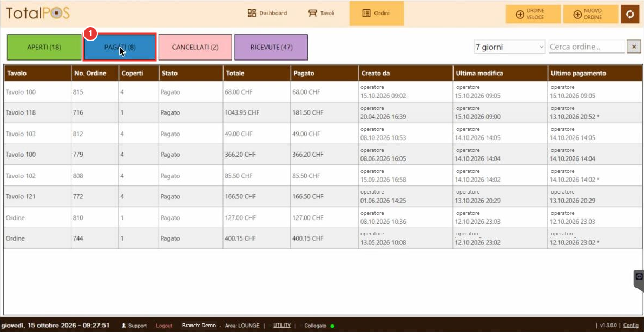Screen dimensions: 644x332
Task: Clear the order search with X
Action: click(634, 47)
